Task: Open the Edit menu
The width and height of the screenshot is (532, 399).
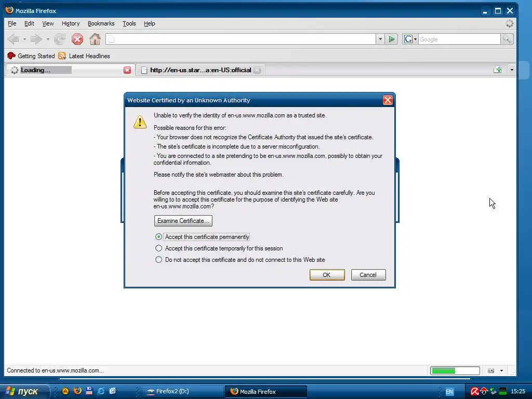Action: click(x=29, y=23)
